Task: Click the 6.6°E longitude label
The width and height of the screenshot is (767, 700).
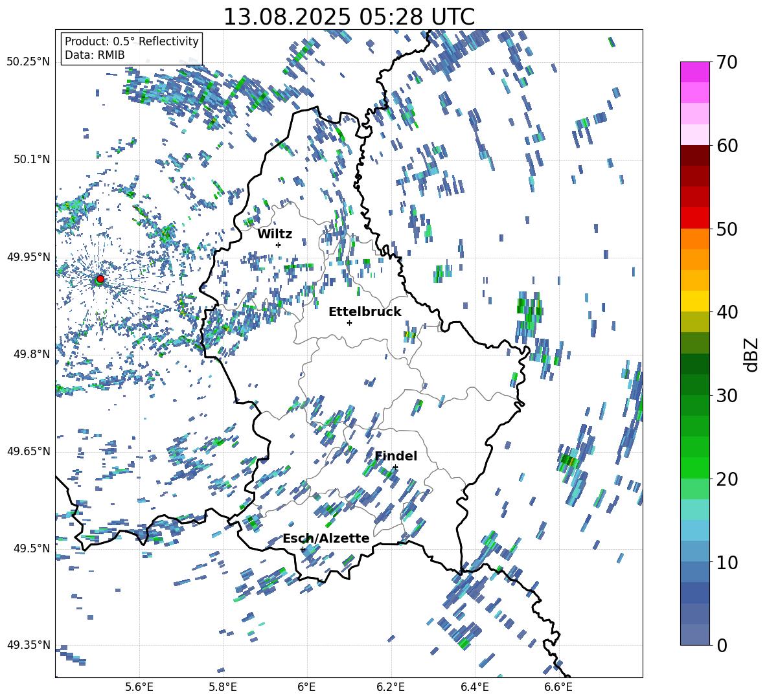Action: 558,687
